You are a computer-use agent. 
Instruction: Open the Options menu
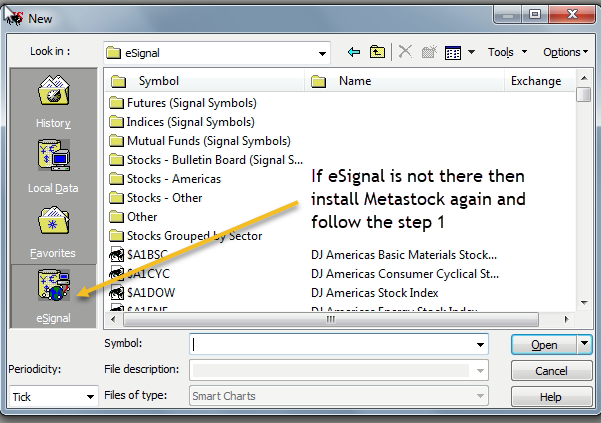tap(565, 52)
